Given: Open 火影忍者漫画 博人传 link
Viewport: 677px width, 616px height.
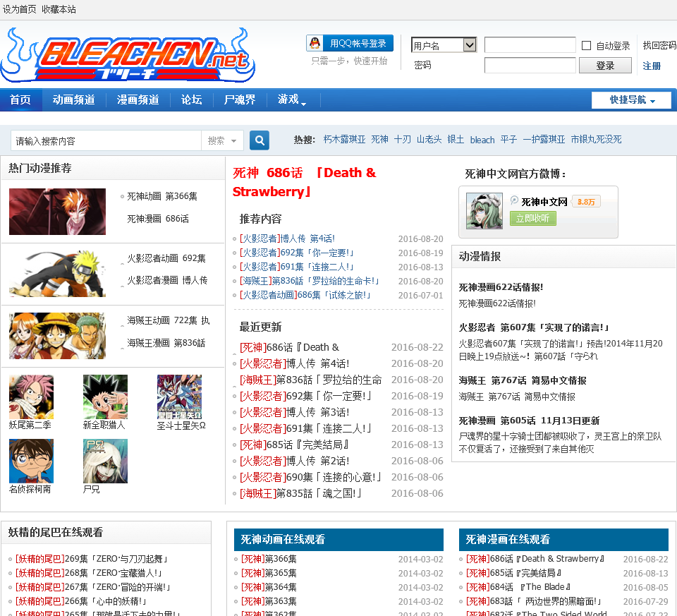Looking at the screenshot, I should (x=167, y=280).
